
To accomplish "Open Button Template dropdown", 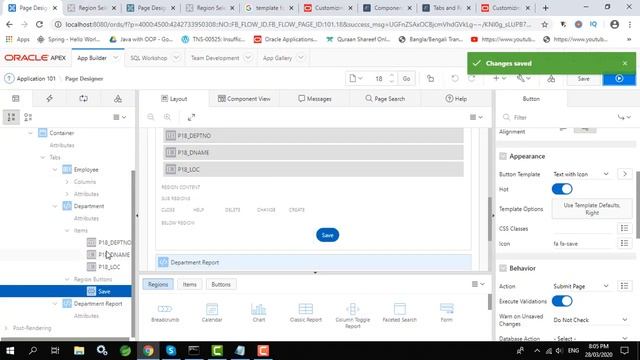I will (581, 174).
